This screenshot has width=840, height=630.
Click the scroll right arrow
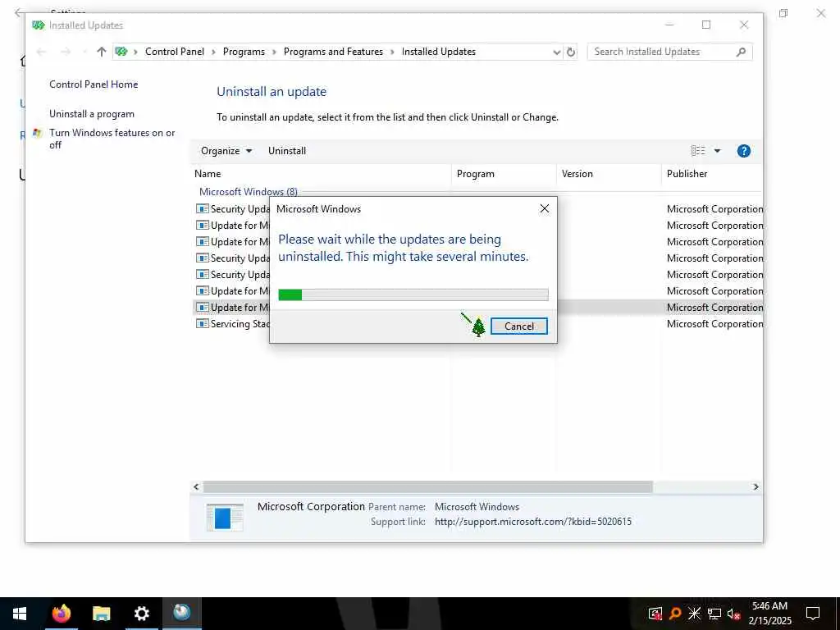pos(756,487)
